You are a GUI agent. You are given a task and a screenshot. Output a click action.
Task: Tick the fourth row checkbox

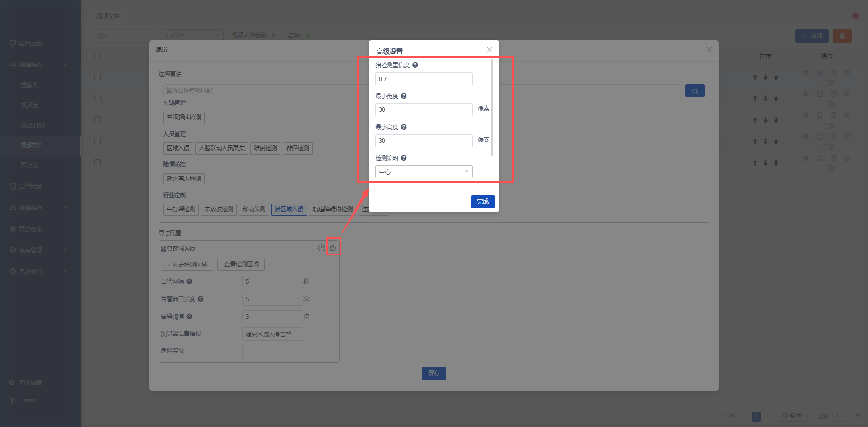click(x=98, y=141)
